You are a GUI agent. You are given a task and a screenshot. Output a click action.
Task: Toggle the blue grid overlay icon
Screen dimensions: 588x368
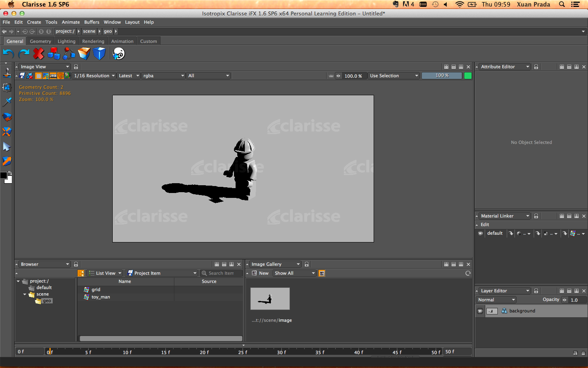pyautogui.click(x=46, y=76)
